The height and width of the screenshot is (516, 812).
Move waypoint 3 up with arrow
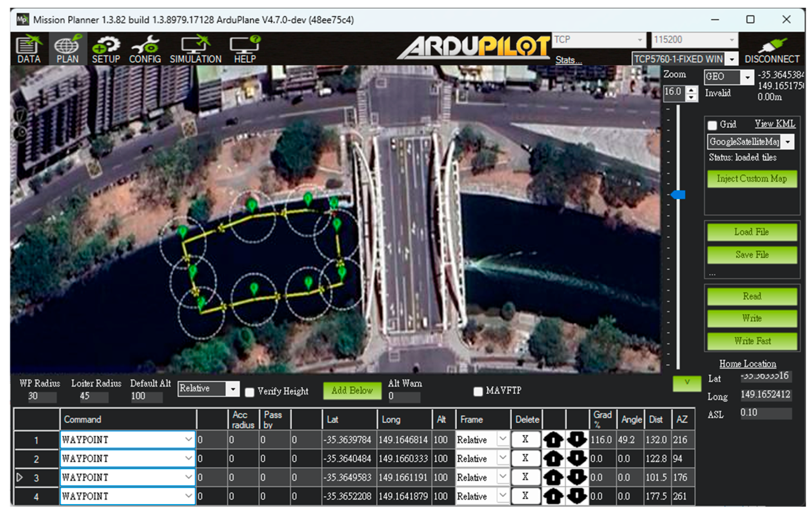click(553, 477)
